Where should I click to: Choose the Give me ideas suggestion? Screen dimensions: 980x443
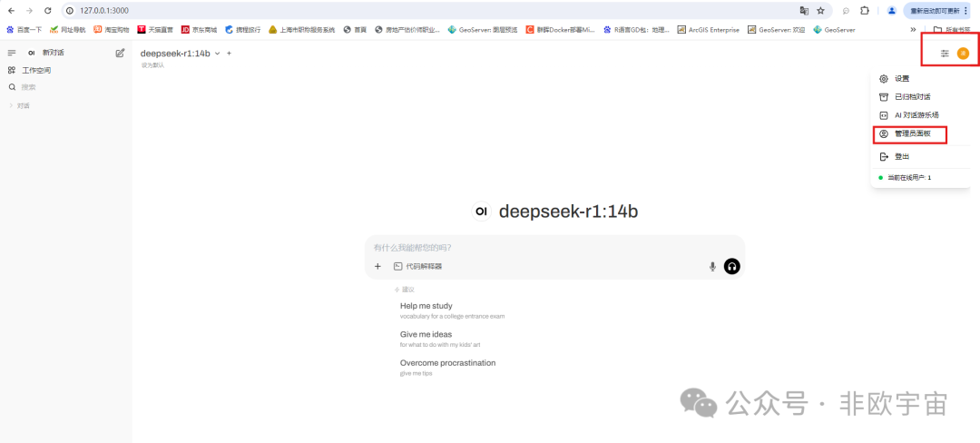(439, 339)
